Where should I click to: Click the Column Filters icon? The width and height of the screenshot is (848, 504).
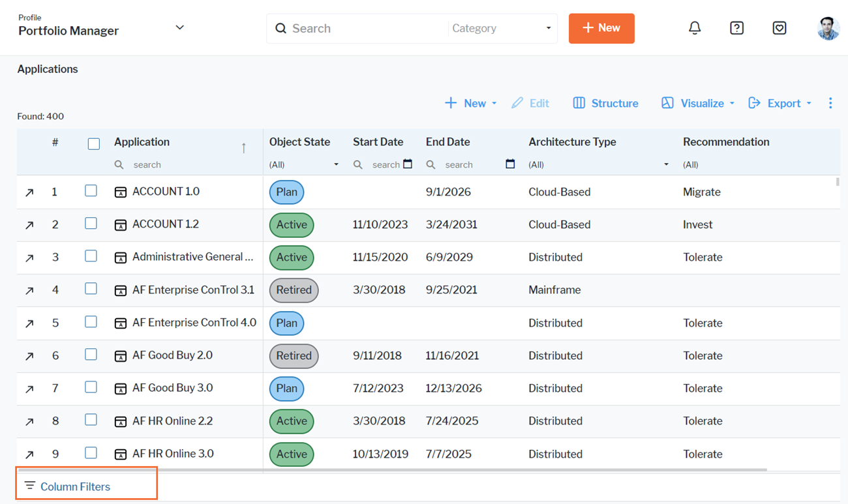pos(30,486)
